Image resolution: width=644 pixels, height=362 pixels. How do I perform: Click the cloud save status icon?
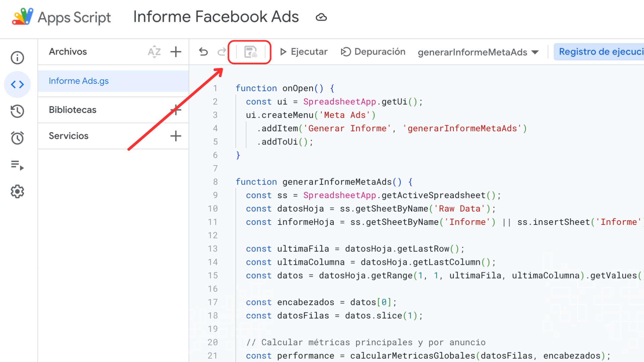point(321,17)
